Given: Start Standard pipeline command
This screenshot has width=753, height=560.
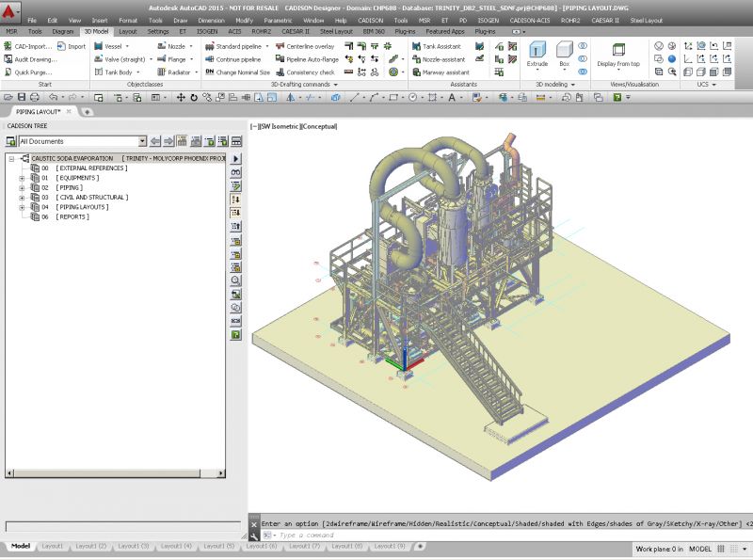Looking at the screenshot, I should click(x=233, y=46).
